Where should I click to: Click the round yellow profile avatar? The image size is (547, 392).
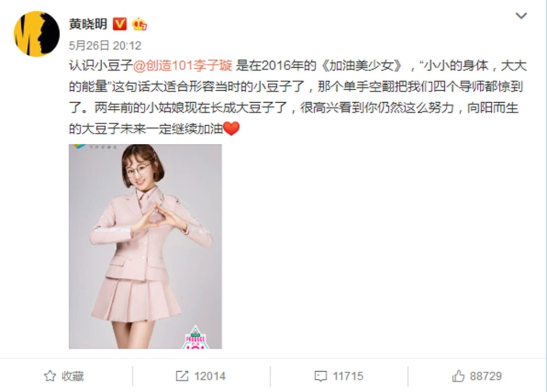click(x=37, y=34)
